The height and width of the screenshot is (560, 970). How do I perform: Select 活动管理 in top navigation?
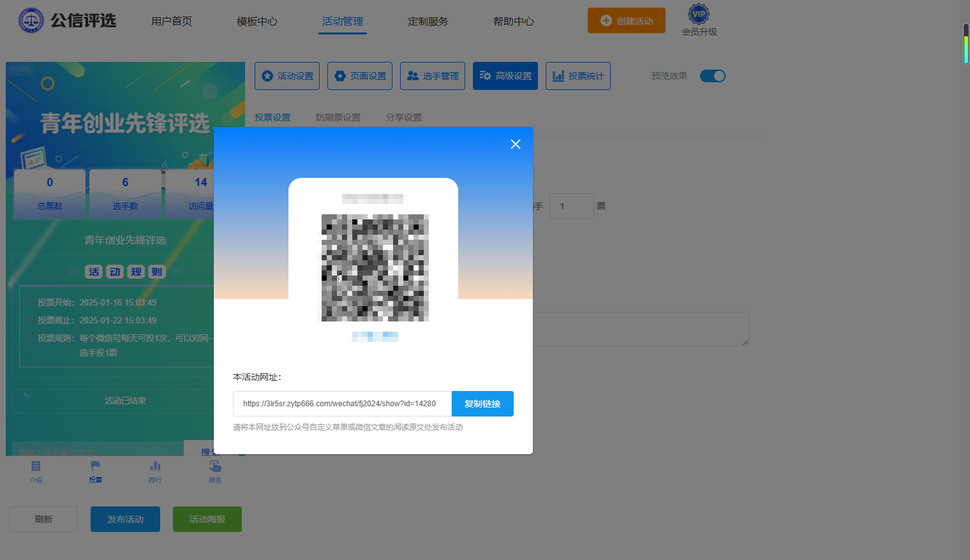pyautogui.click(x=343, y=21)
